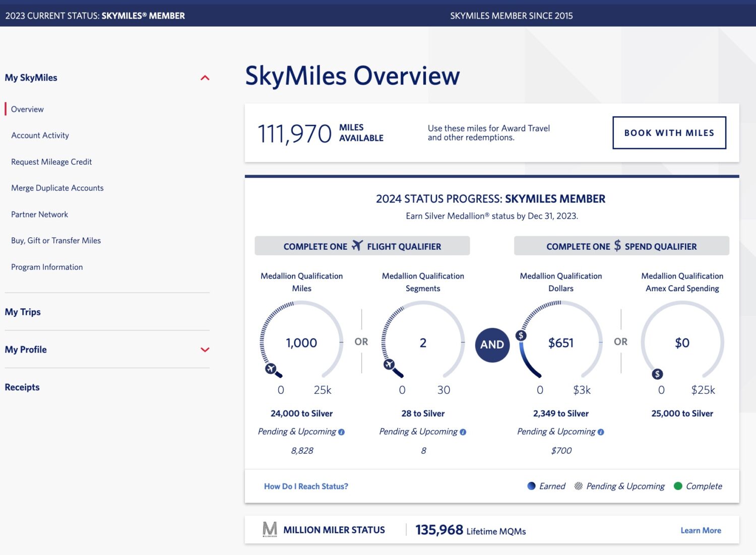Click the Book With Miles button

[x=669, y=132]
